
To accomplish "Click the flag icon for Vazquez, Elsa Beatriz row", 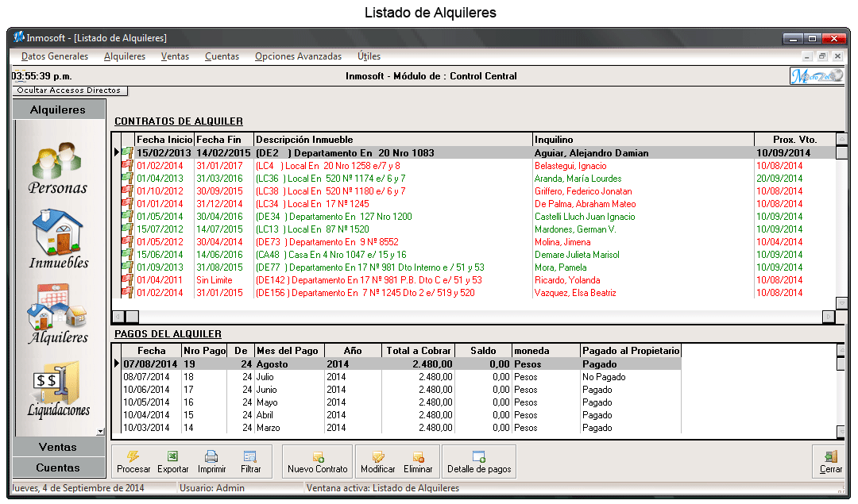I will click(x=127, y=292).
